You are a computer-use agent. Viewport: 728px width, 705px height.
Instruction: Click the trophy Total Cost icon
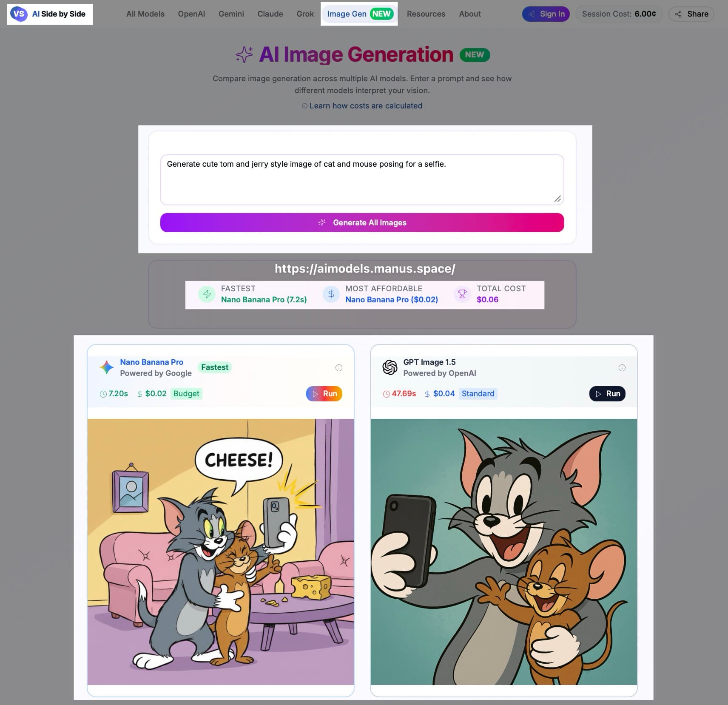click(x=462, y=294)
